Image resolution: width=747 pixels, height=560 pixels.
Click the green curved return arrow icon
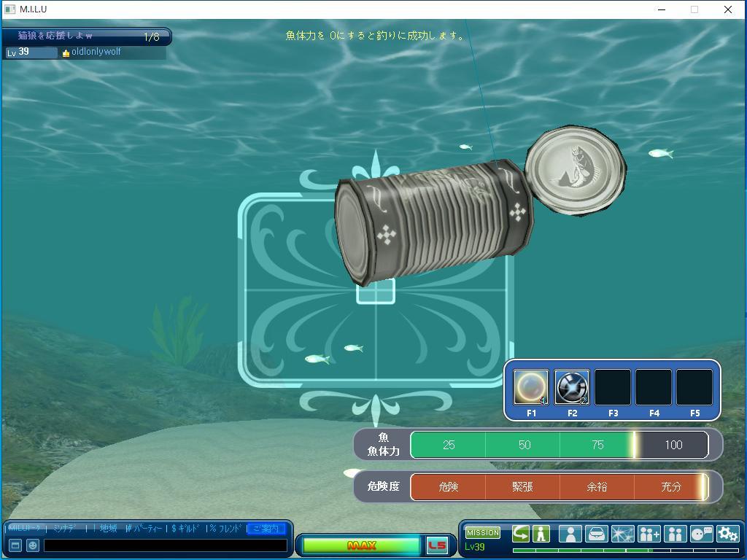(x=521, y=534)
